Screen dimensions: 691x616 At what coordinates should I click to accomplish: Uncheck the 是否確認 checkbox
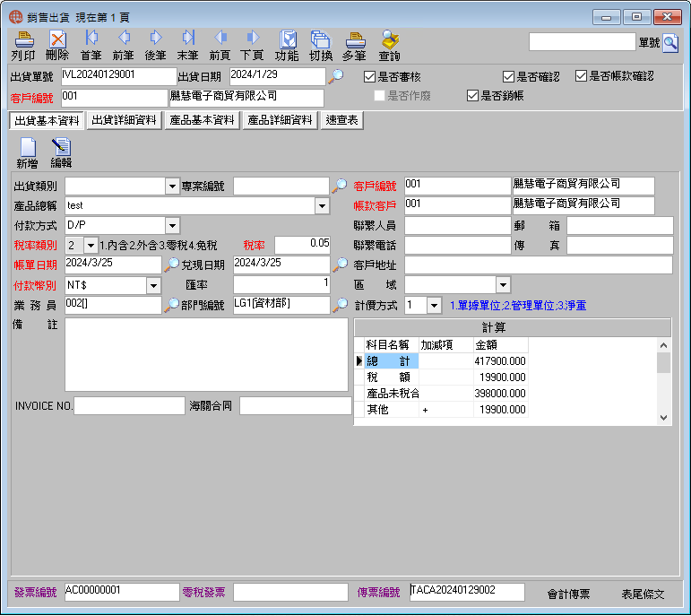point(508,77)
